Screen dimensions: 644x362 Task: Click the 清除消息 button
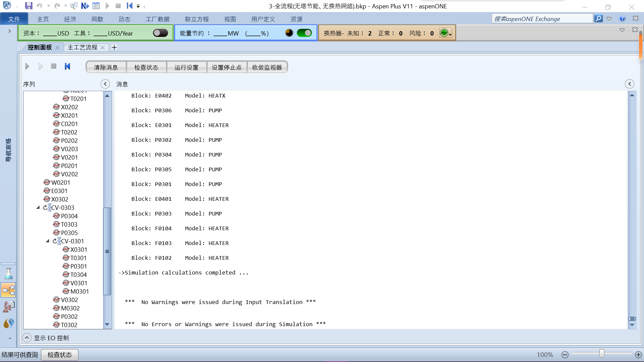tap(106, 67)
